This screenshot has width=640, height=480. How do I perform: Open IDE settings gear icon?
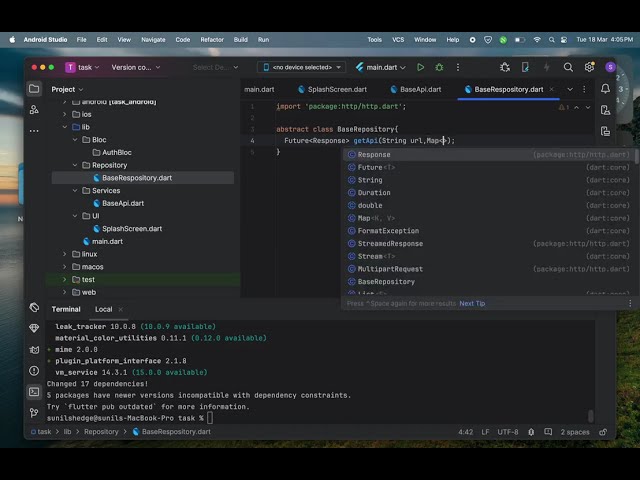point(589,67)
